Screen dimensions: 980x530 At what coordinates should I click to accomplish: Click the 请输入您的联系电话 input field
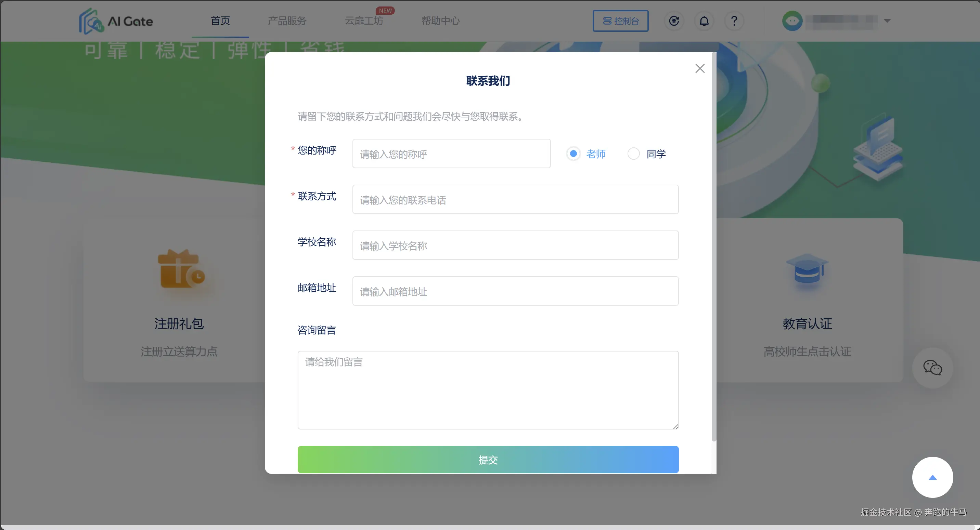[515, 199]
